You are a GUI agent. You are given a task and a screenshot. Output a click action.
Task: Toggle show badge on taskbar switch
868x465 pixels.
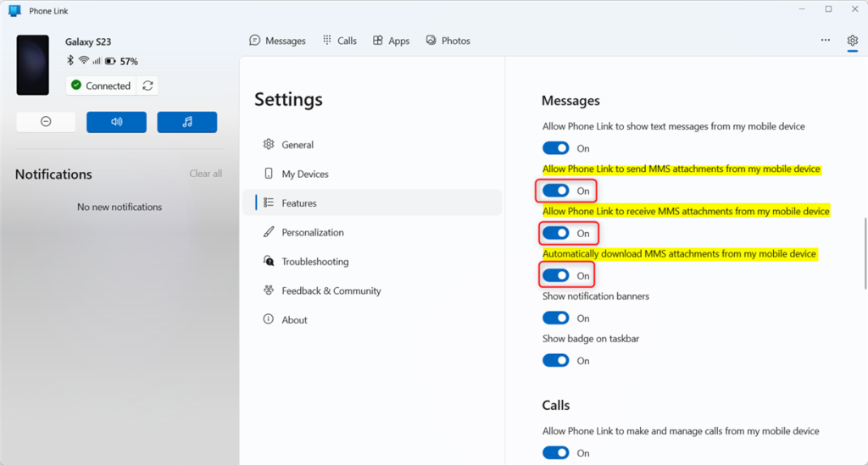[x=556, y=361]
